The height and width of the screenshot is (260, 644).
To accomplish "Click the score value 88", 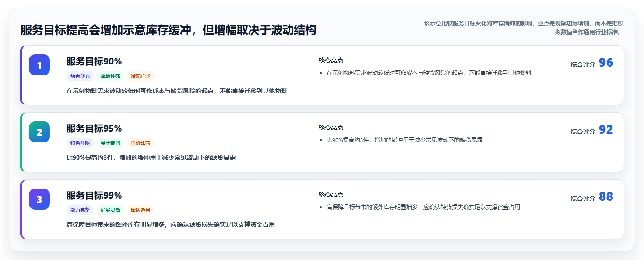I will [606, 197].
